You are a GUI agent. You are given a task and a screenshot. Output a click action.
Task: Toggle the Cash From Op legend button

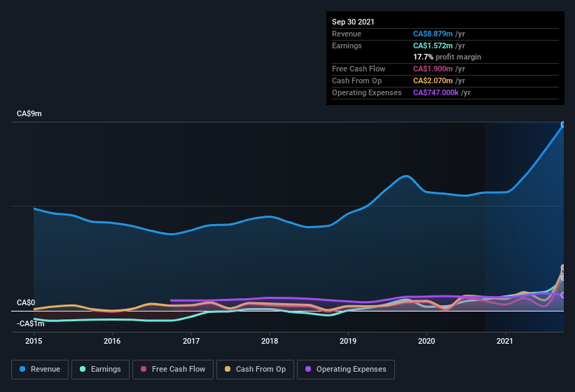coord(255,370)
